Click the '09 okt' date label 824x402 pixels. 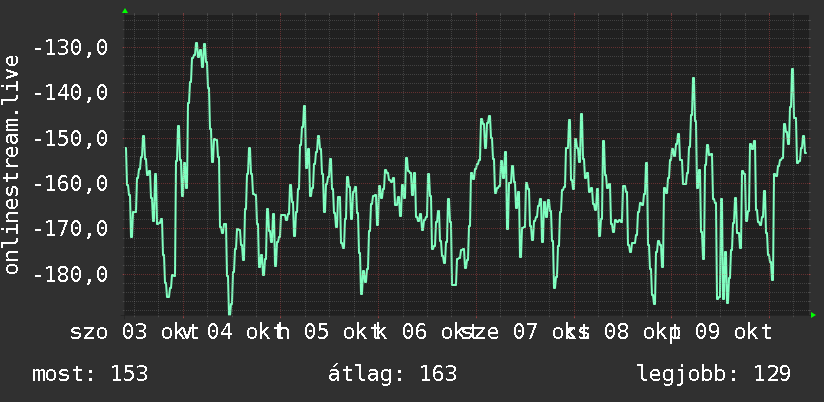tap(734, 332)
